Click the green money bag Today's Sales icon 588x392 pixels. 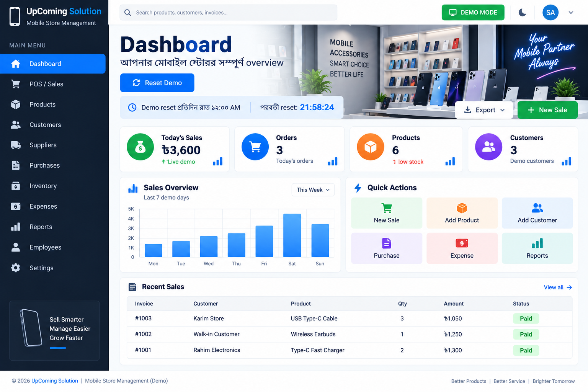(x=140, y=147)
